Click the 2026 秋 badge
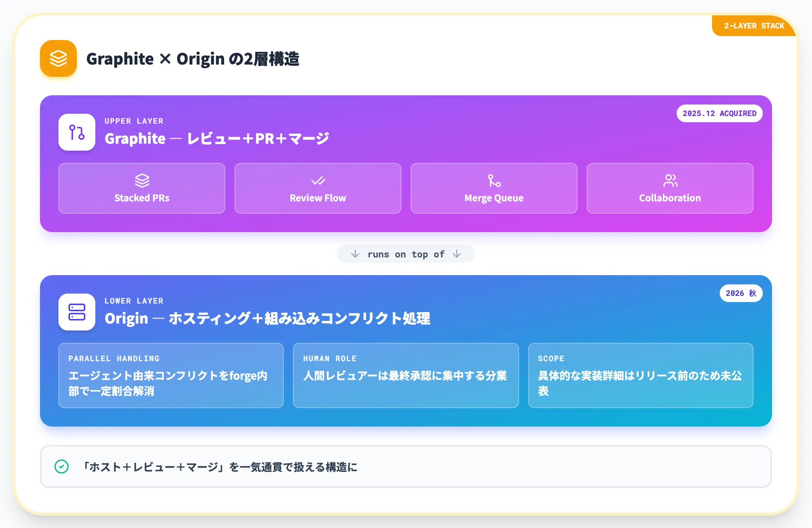The width and height of the screenshot is (812, 528). (x=741, y=293)
